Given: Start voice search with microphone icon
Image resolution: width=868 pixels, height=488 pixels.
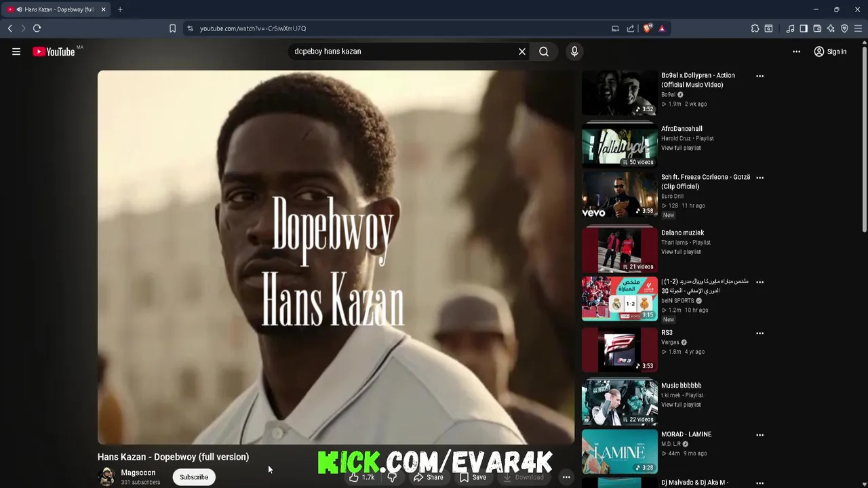Looking at the screenshot, I should coord(574,52).
